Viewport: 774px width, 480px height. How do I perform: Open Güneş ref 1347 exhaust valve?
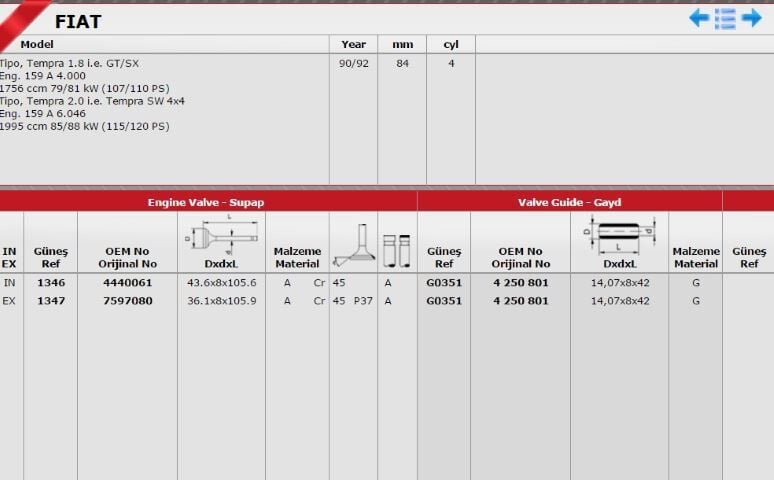point(51,301)
